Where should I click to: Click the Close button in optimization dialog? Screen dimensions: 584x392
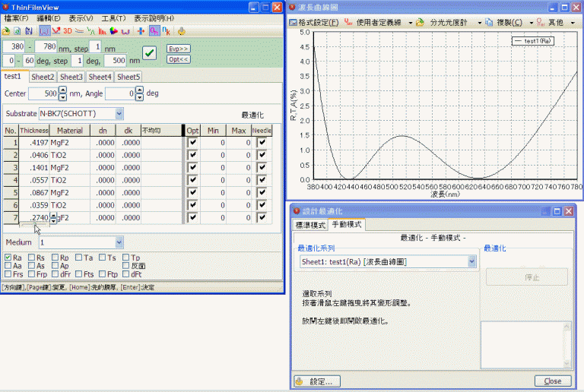click(x=553, y=381)
